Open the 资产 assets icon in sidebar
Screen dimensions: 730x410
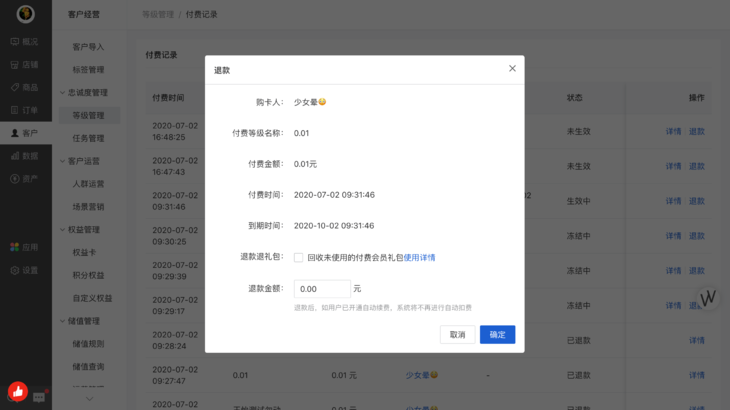coord(15,179)
